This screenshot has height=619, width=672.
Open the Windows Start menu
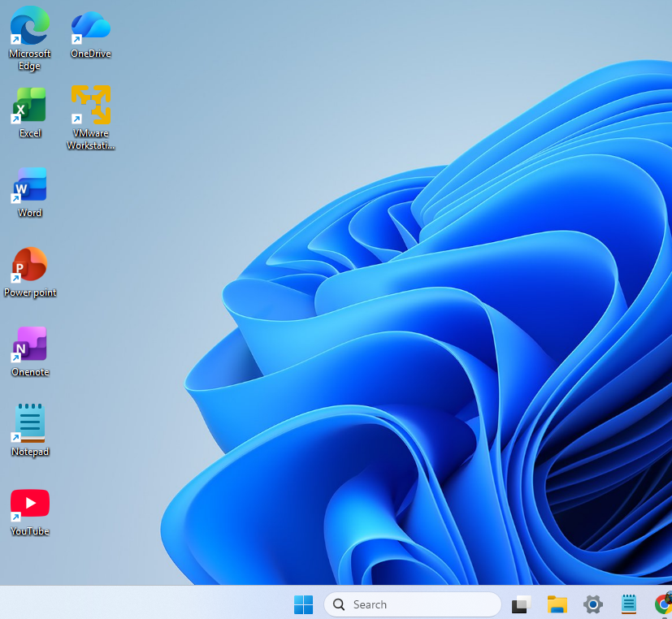click(x=303, y=604)
